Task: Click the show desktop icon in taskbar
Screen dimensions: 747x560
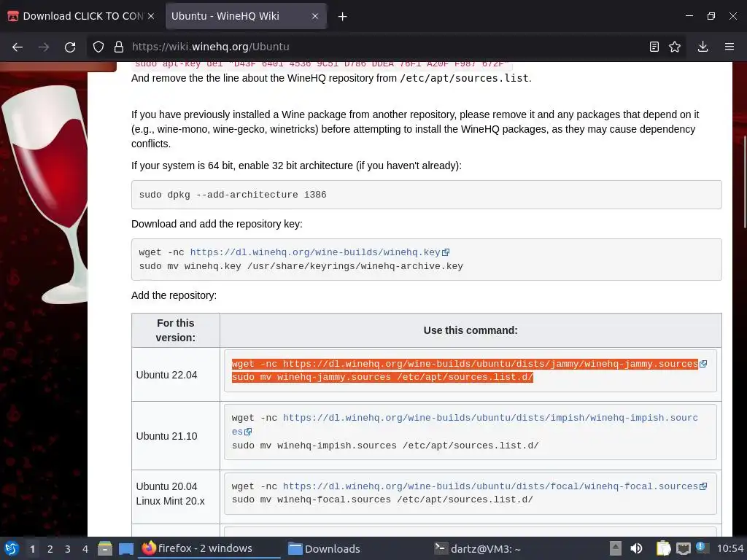Action: tap(125, 548)
